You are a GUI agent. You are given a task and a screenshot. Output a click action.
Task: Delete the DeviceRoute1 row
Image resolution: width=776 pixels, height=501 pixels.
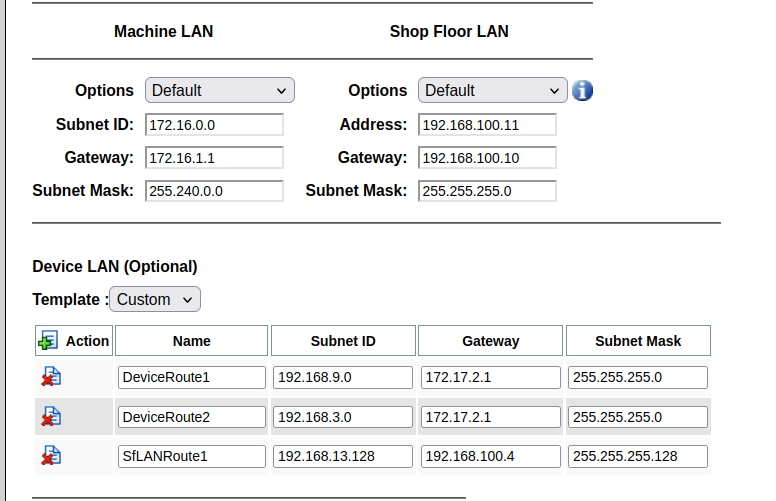tap(51, 377)
